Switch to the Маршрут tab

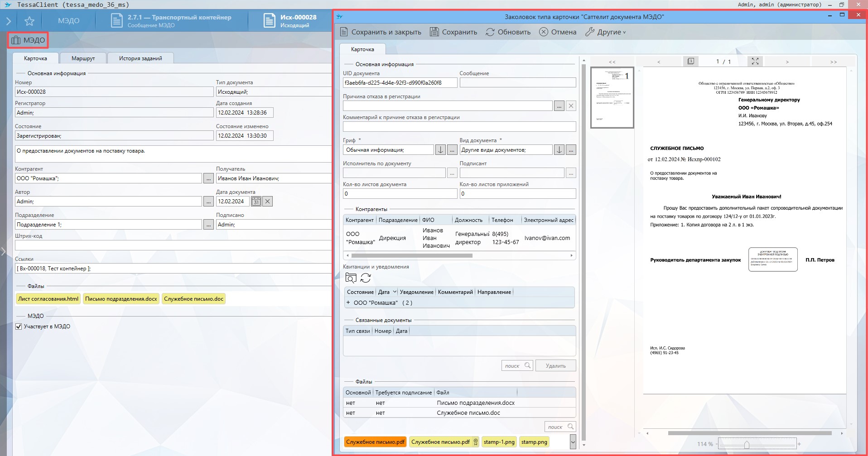(x=83, y=58)
